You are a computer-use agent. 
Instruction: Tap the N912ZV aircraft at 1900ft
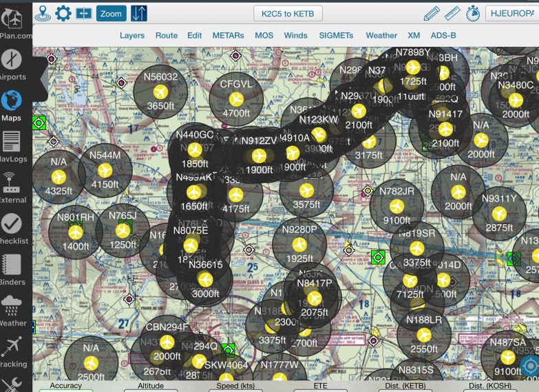tap(259, 155)
